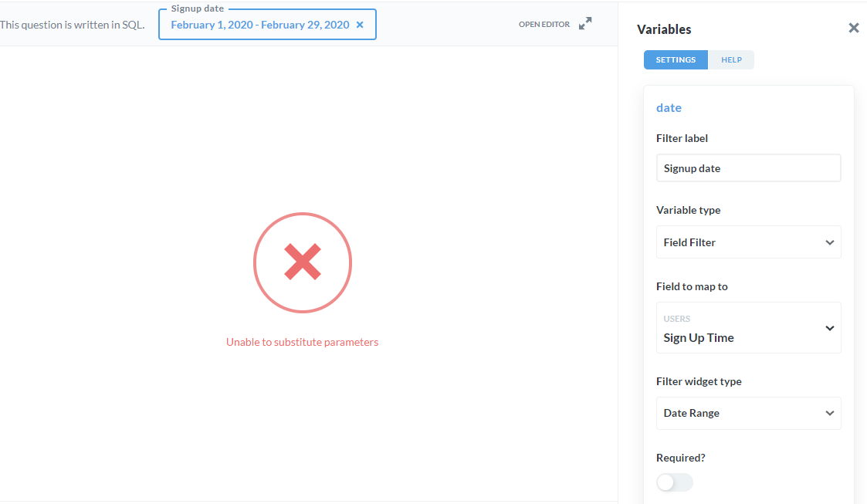Switch to the HELP tab
The image size is (867, 504).
[x=731, y=59]
